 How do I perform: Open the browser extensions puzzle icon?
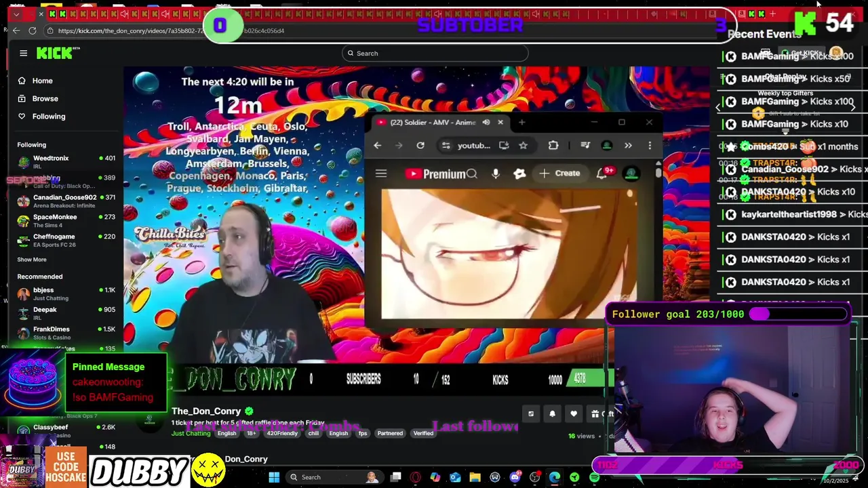click(x=553, y=145)
